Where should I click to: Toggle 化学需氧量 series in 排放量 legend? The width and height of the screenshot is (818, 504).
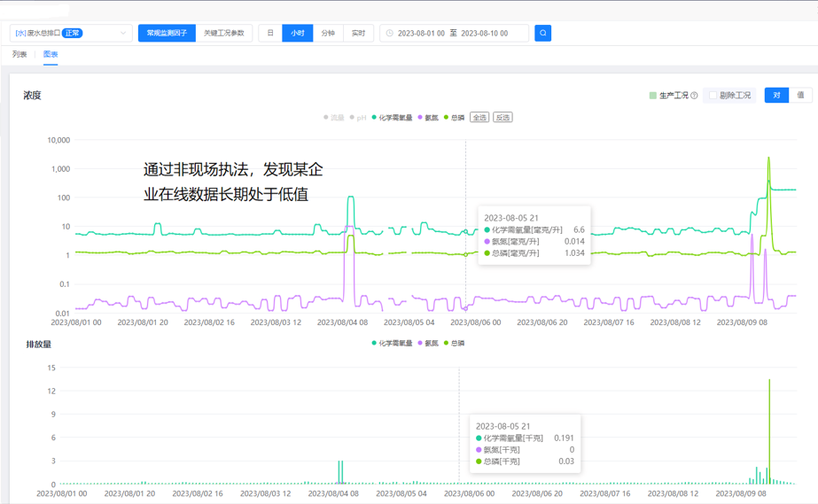pyautogui.click(x=392, y=343)
